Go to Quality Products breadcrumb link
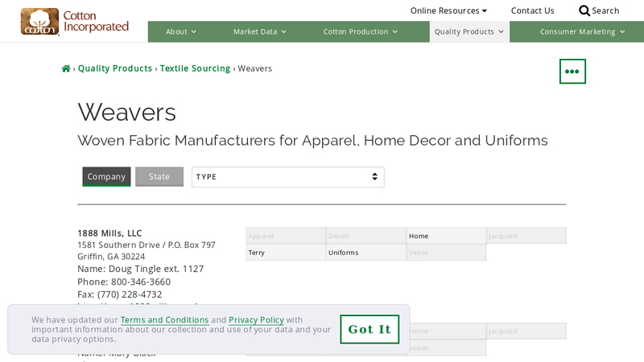This screenshot has width=644, height=362. tap(115, 69)
